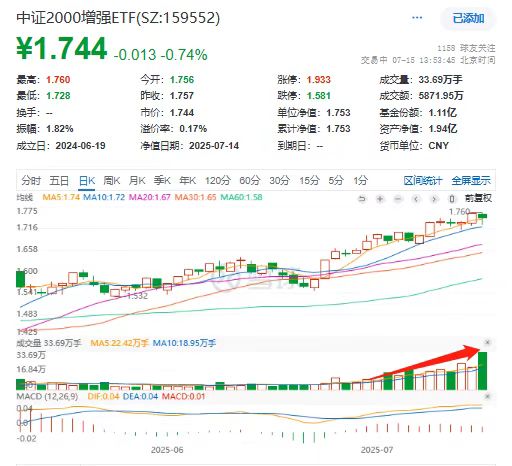Screen dimensions: 512x466
Task: Close the 成交量 volume indicator panel
Action: tap(487, 342)
